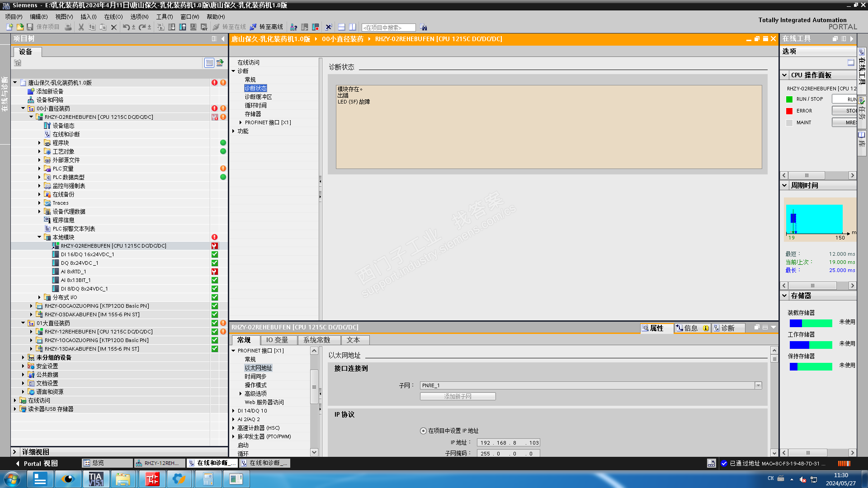Open the 子网 PN/IE_1 dropdown
Viewport: 868px width, 488px height.
[x=758, y=385]
